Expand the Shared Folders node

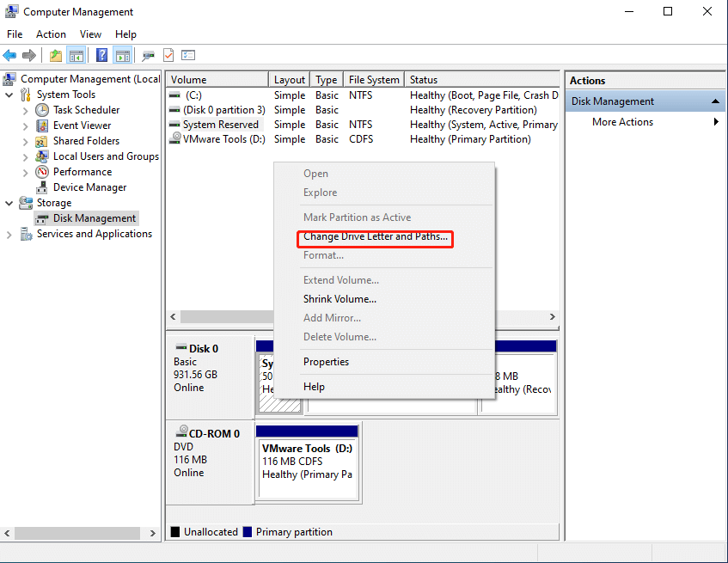26,141
